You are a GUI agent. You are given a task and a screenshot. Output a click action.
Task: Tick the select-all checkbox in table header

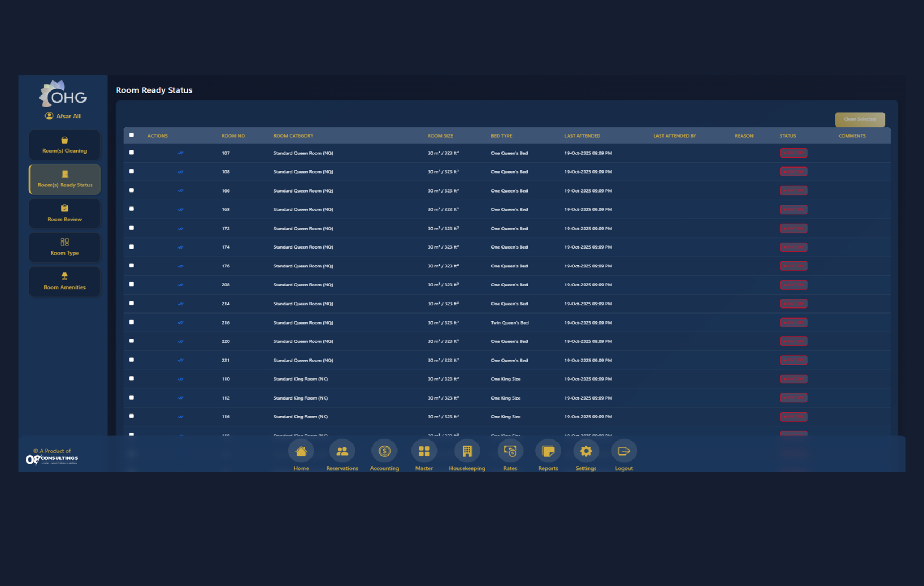132,135
